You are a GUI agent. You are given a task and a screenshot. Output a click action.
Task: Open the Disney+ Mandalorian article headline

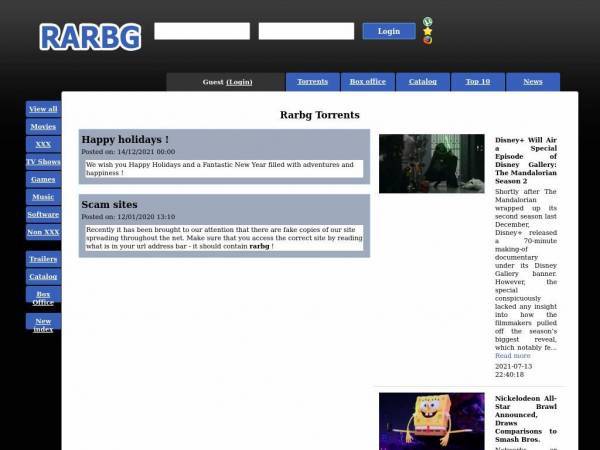coord(526,160)
